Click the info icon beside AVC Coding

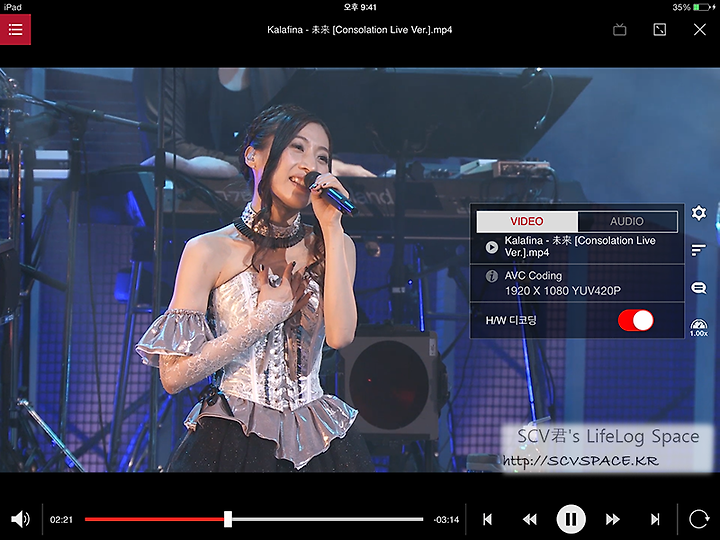[x=491, y=276]
